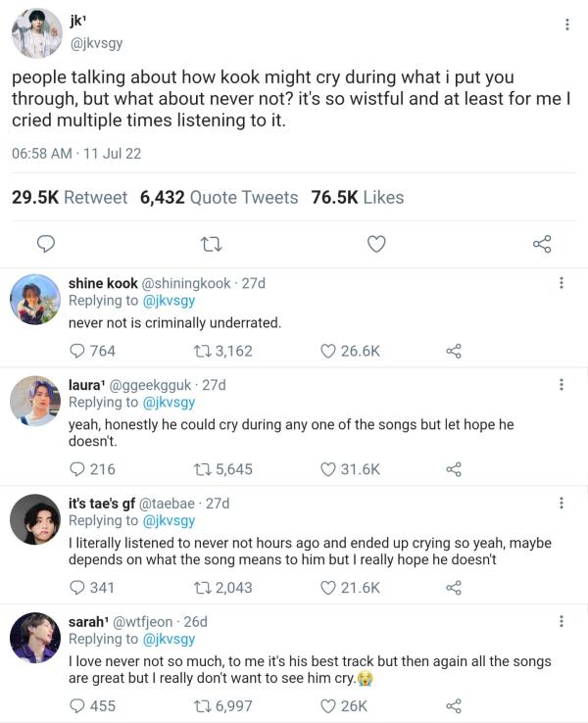588x723 pixels.
Task: Like shine kook's reply with 26.6K likes
Action: (x=329, y=351)
